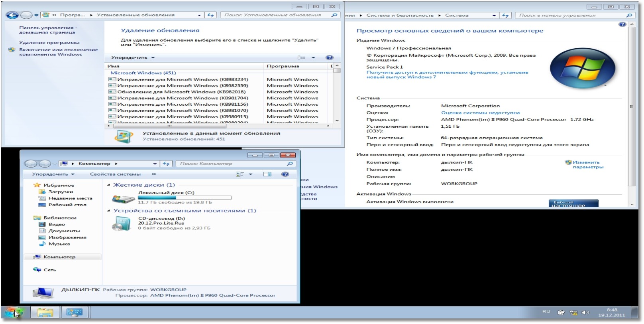Open Сеть in navigation pane
This screenshot has width=644, height=324.
tap(49, 270)
